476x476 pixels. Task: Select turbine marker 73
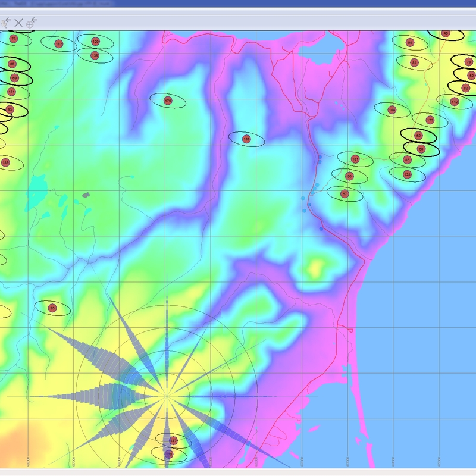tap(13, 39)
